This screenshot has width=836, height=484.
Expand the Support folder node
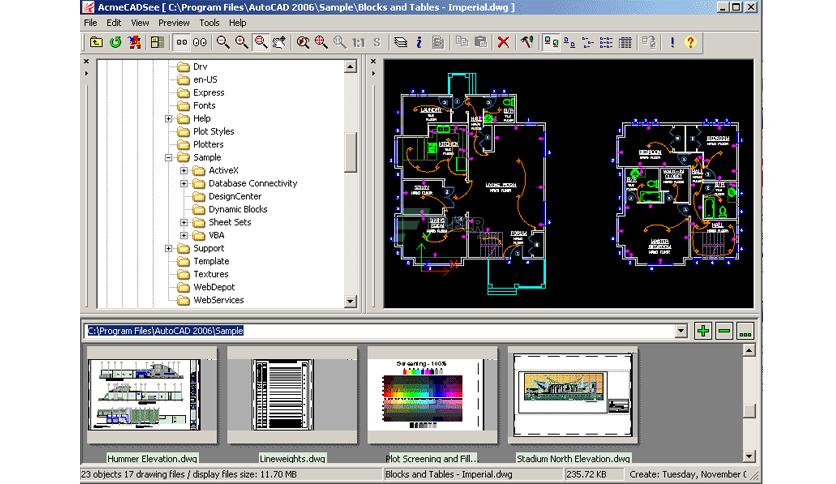click(x=168, y=248)
